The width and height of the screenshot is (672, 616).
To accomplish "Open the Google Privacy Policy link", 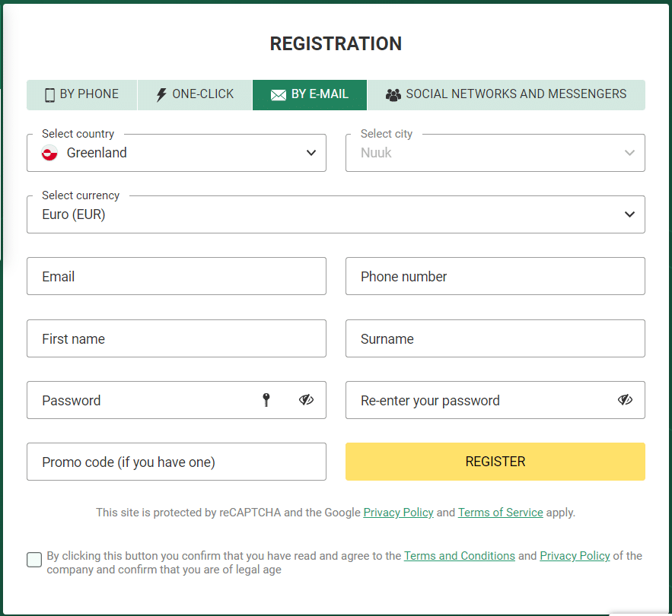I will [398, 513].
